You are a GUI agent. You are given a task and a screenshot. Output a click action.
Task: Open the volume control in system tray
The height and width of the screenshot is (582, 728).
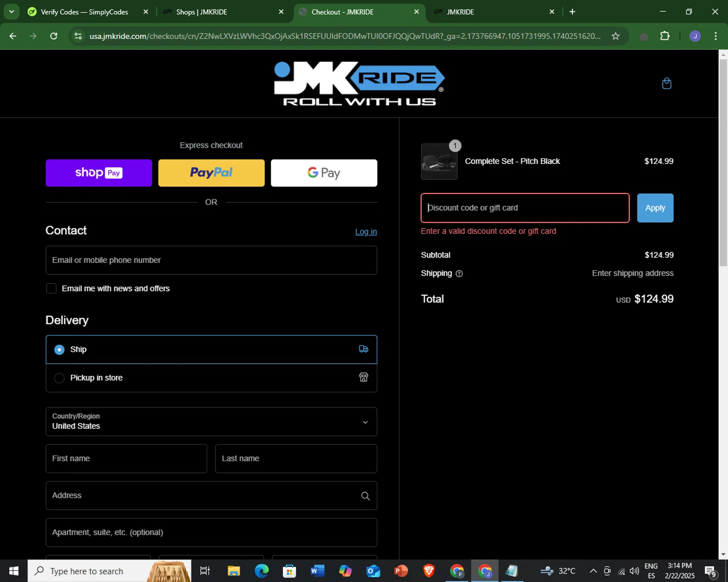634,571
